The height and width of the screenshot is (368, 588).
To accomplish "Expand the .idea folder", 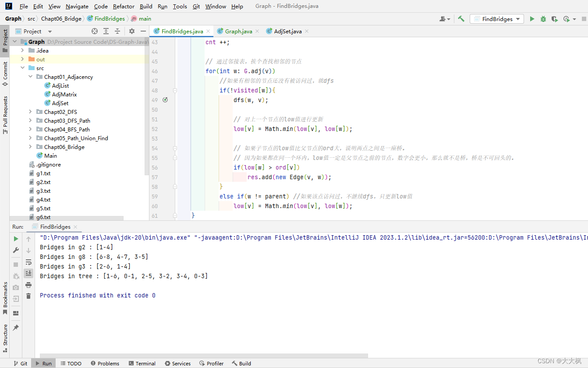I will pos(22,50).
